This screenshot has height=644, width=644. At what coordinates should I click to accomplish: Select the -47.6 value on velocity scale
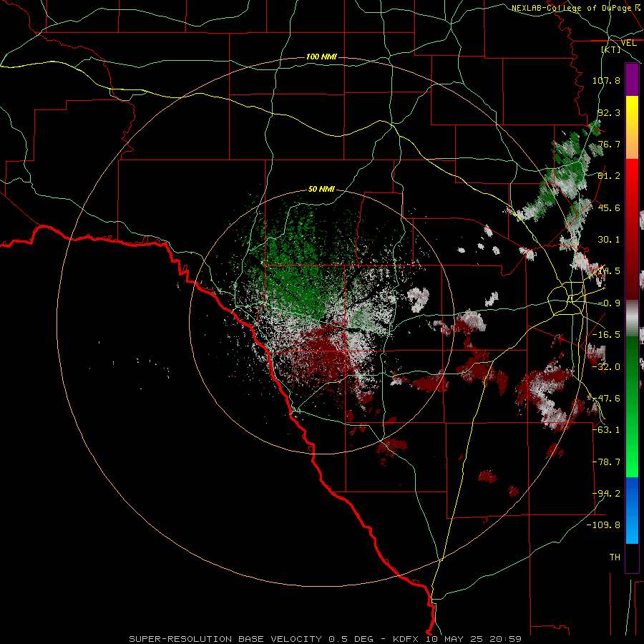pyautogui.click(x=606, y=399)
